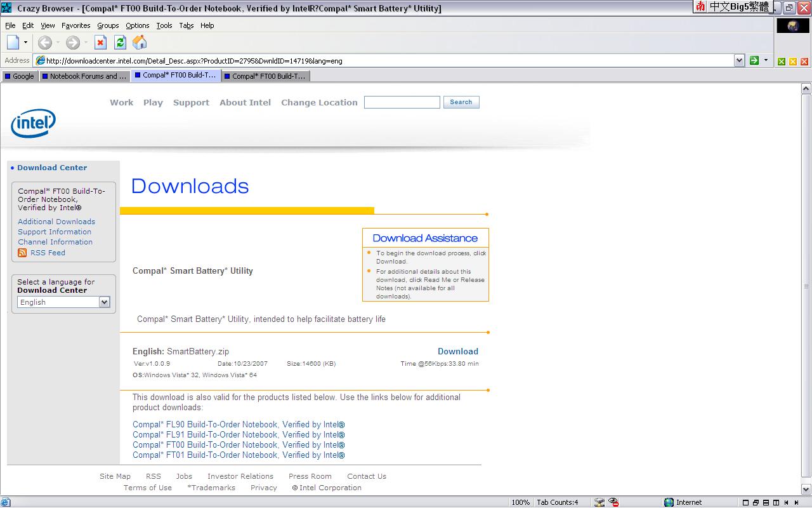Open the language select dropdown showing English

(63, 302)
